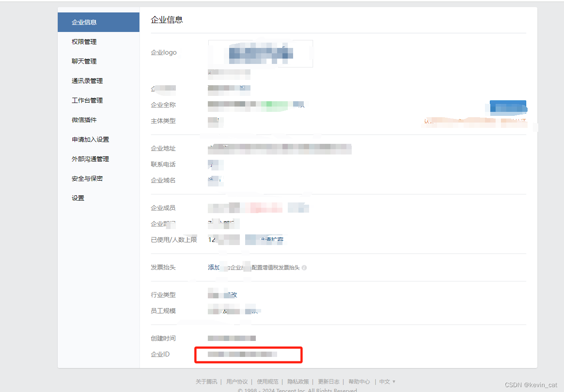
Task: Click the 联系电话 field label
Action: (163, 164)
